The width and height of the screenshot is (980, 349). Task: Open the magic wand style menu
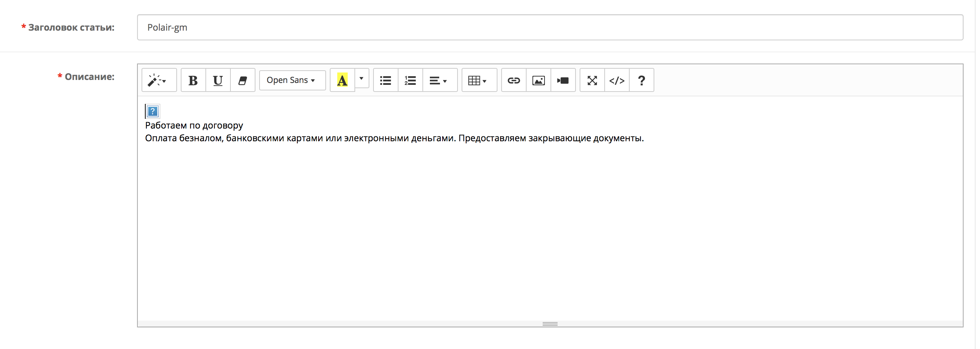(x=159, y=80)
